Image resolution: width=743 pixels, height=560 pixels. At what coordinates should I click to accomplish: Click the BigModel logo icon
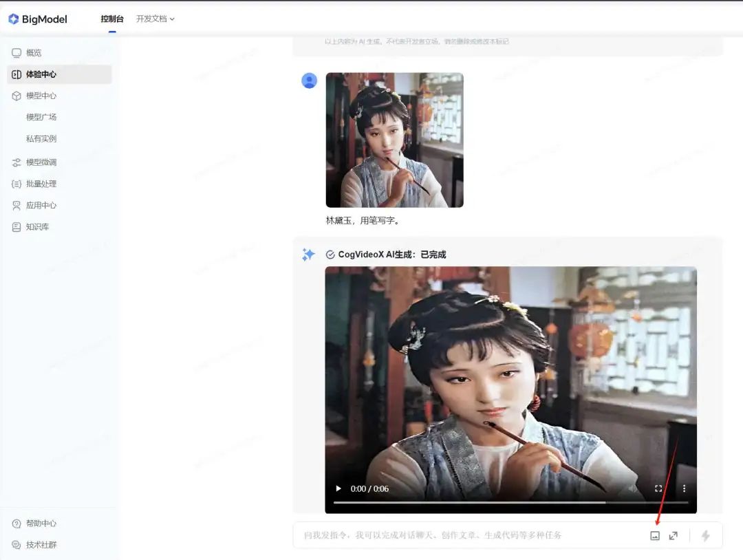(14, 19)
